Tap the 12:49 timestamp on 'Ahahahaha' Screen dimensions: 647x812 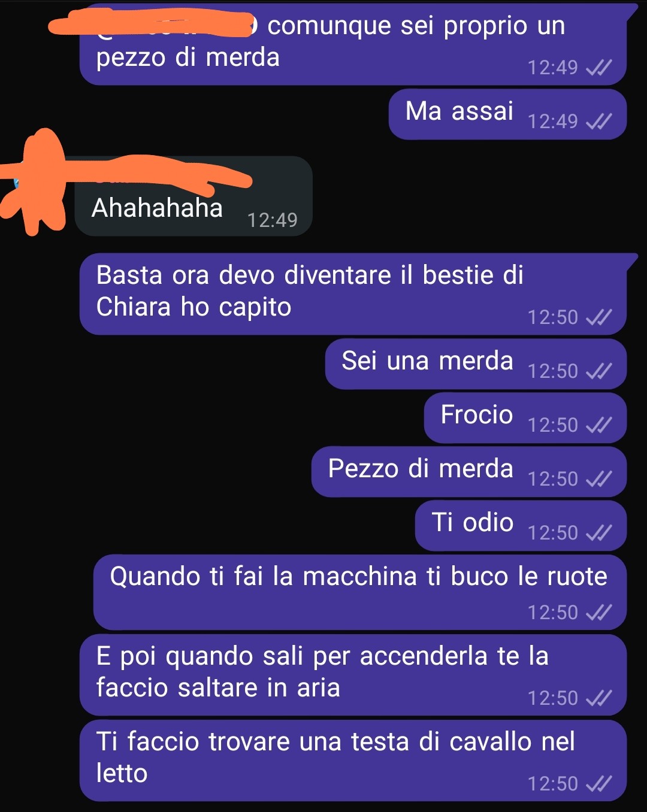(272, 220)
